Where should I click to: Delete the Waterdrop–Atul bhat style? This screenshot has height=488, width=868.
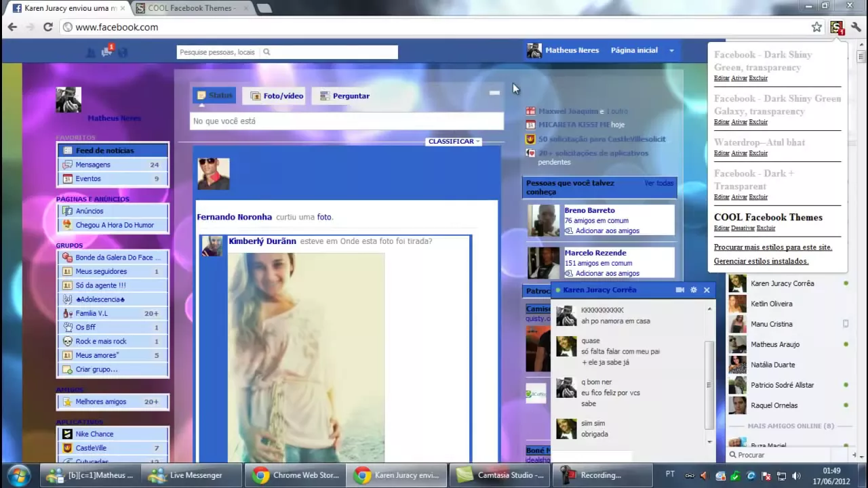point(758,154)
